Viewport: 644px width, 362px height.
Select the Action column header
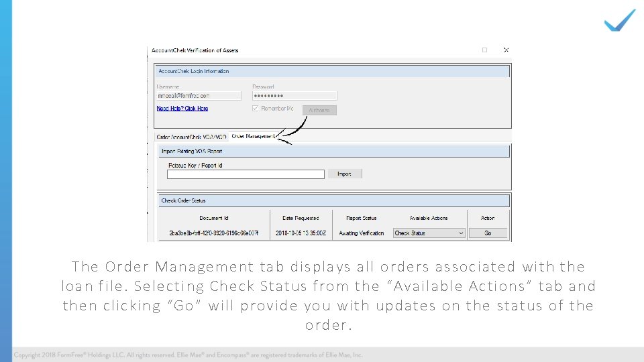[x=488, y=218]
